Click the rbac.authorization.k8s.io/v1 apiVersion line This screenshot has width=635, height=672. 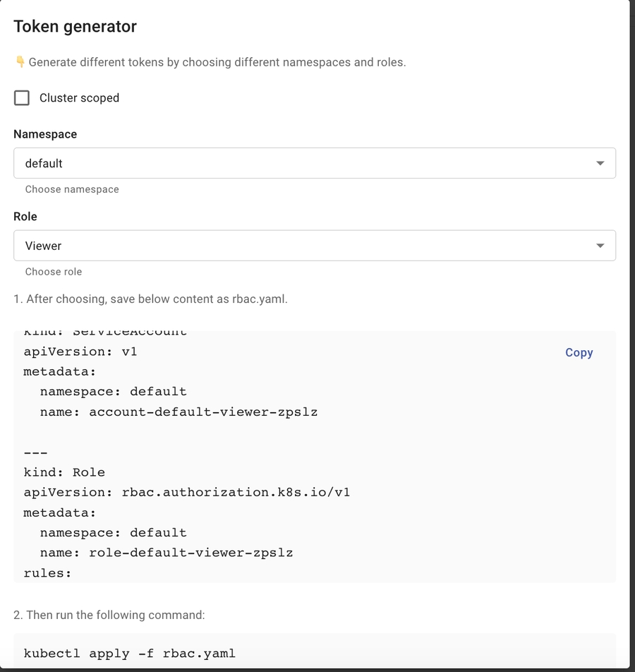(186, 492)
